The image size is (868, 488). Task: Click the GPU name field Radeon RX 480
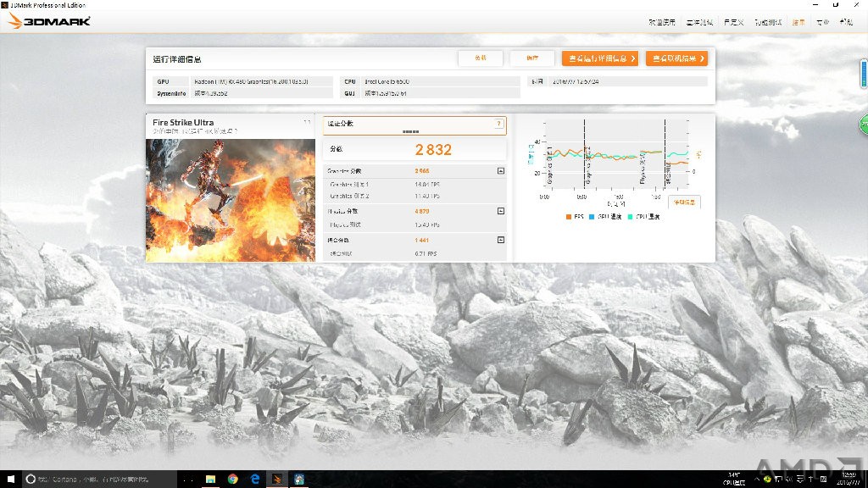pyautogui.click(x=261, y=81)
